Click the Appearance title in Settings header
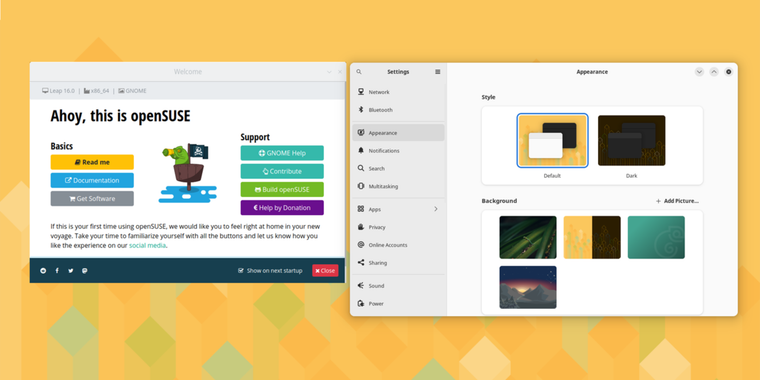The image size is (760, 380). coord(592,72)
